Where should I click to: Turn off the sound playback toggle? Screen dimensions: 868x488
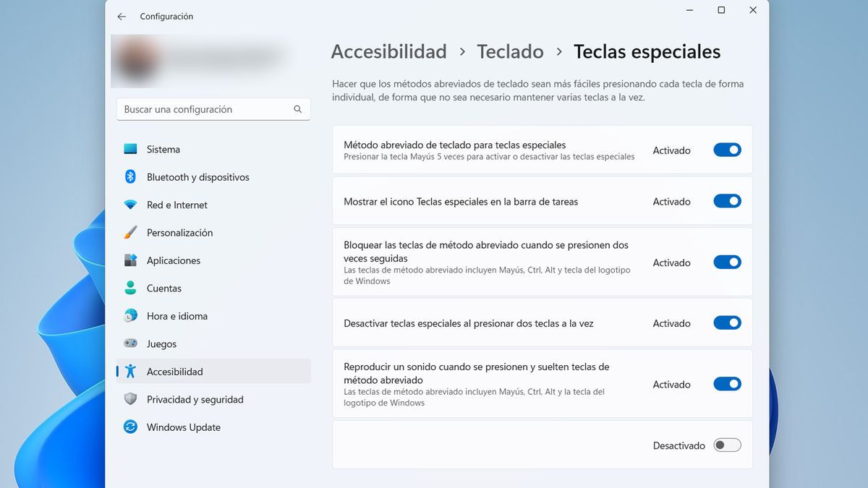(727, 384)
